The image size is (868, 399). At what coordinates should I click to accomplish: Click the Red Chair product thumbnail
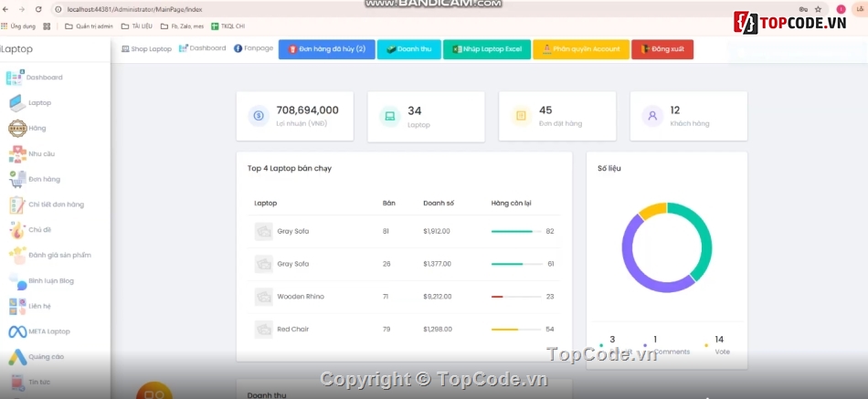(263, 330)
